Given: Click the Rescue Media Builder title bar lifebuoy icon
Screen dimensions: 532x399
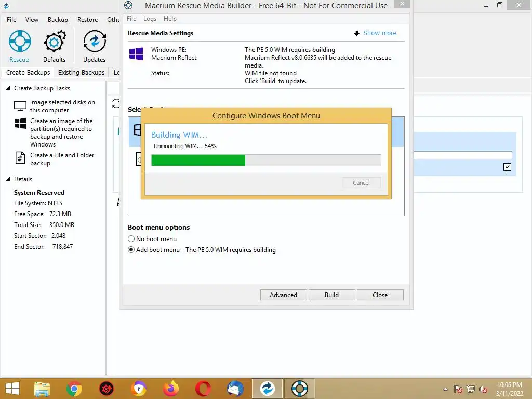Looking at the screenshot, I should (x=128, y=5).
